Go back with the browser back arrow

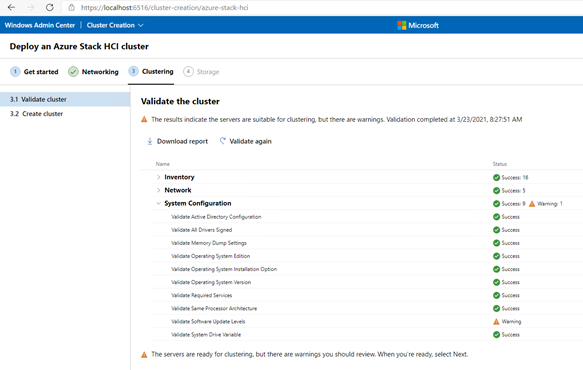tap(12, 7)
